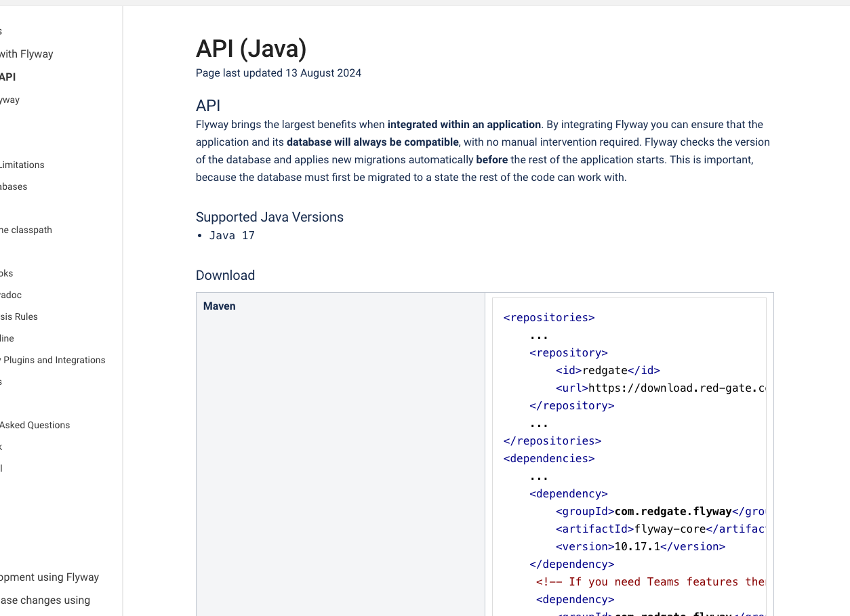Click the 'Java 17' bullet item
The height and width of the screenshot is (616, 850).
232,236
